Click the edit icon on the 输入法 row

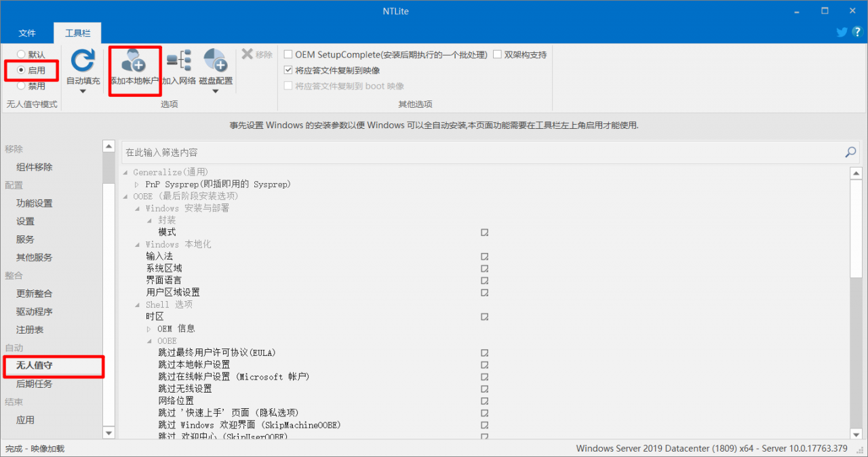(x=485, y=257)
